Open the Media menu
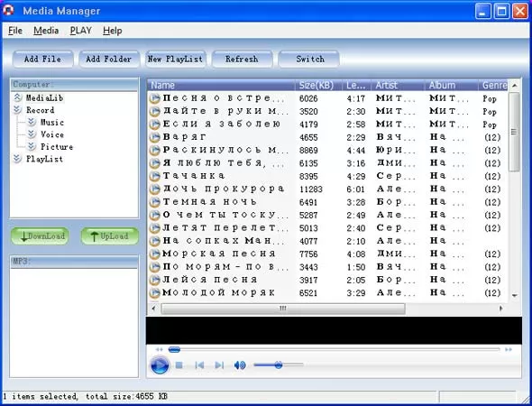The height and width of the screenshot is (406, 532). [46, 31]
